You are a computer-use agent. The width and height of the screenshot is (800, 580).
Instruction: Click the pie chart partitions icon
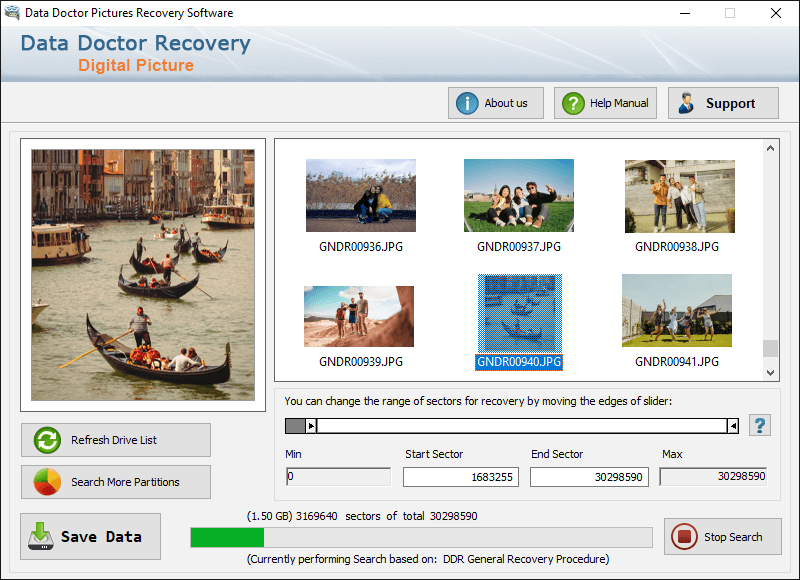[x=47, y=482]
